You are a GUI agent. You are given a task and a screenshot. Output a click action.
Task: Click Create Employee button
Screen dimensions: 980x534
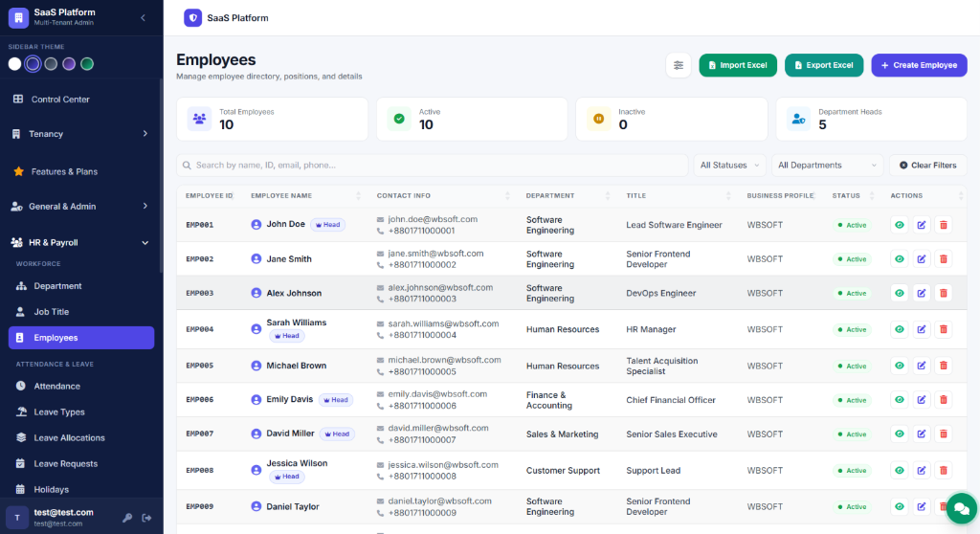pyautogui.click(x=919, y=65)
